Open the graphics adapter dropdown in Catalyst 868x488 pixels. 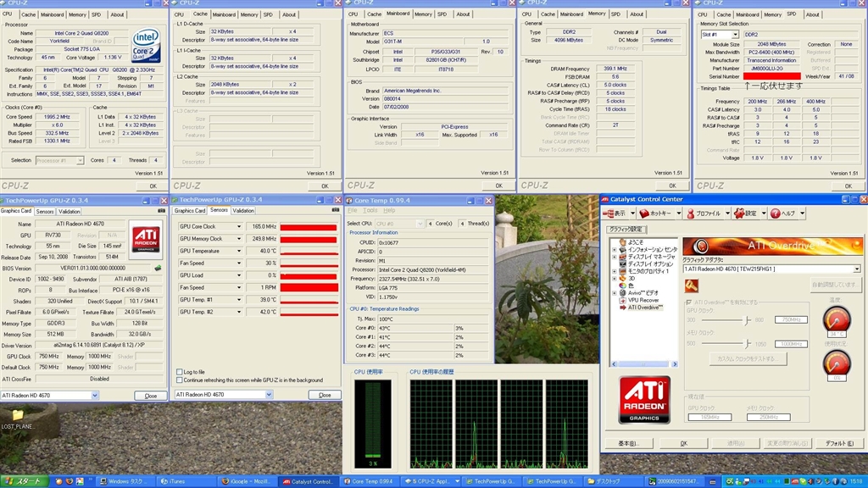[856, 269]
